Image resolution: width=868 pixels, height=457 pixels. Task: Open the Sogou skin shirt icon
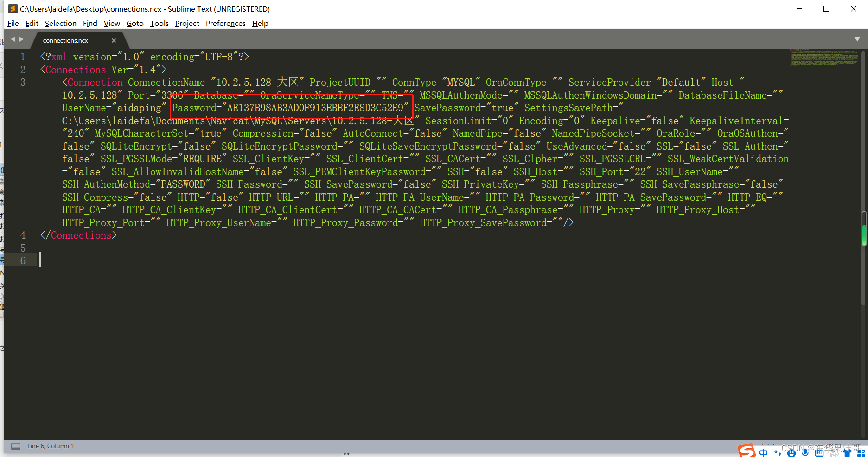tap(848, 453)
